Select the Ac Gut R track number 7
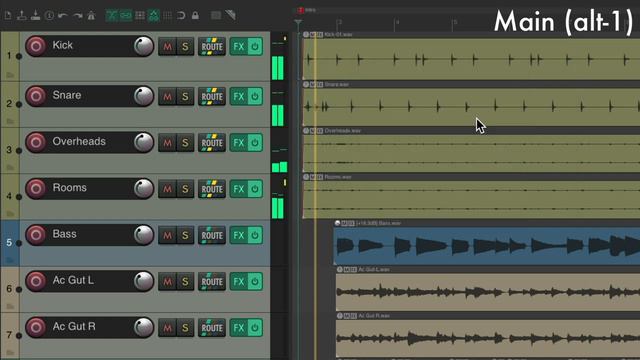The width and height of the screenshot is (640, 360). tap(9, 335)
